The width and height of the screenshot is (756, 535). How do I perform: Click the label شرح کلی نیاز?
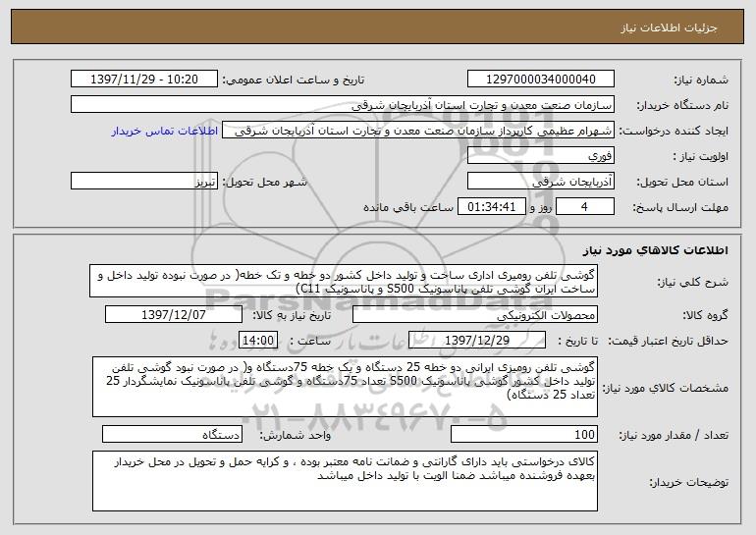[693, 282]
